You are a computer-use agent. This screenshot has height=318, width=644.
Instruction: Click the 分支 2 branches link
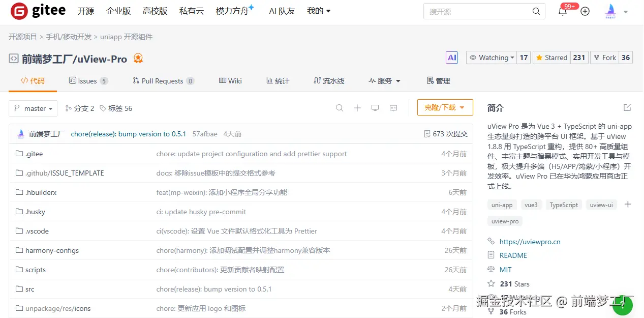(x=80, y=108)
